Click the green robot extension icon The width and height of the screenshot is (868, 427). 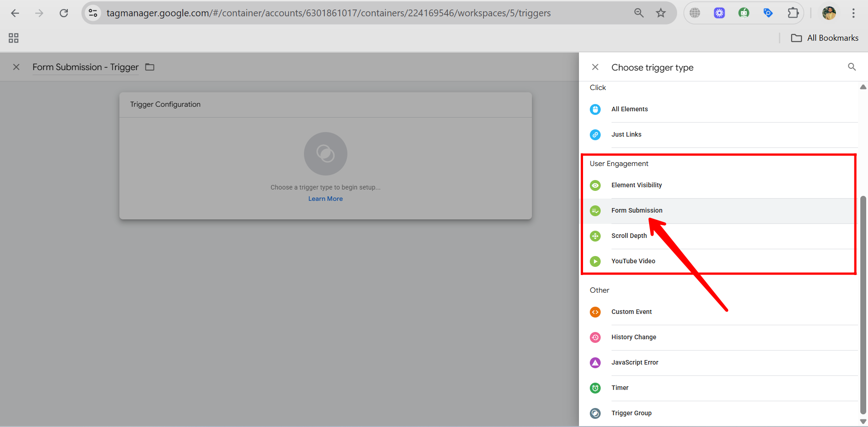[x=744, y=13]
